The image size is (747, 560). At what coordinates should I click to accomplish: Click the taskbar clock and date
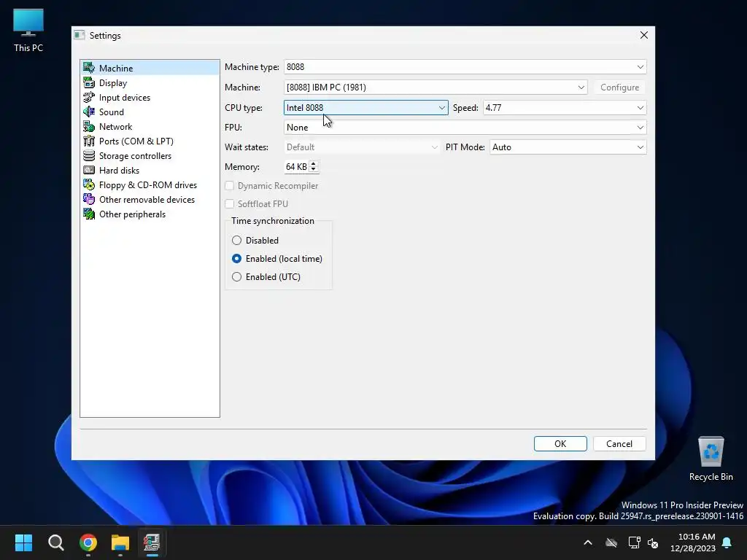click(693, 542)
